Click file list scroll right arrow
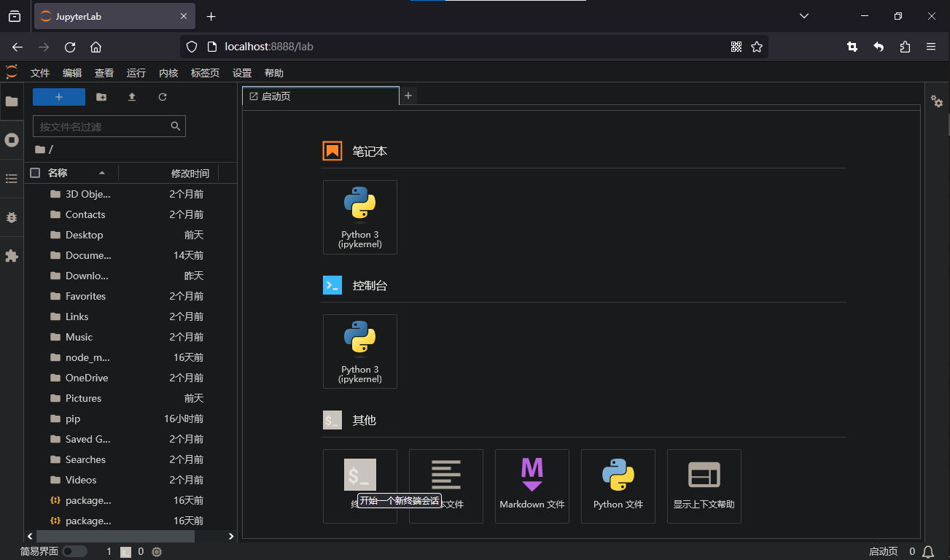The image size is (950, 560). click(231, 536)
